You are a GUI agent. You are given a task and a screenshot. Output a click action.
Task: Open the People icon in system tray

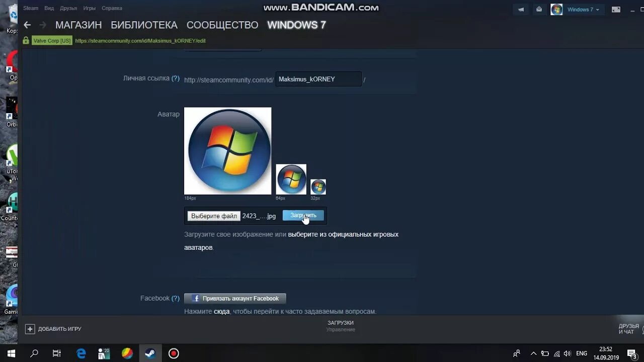516,353
